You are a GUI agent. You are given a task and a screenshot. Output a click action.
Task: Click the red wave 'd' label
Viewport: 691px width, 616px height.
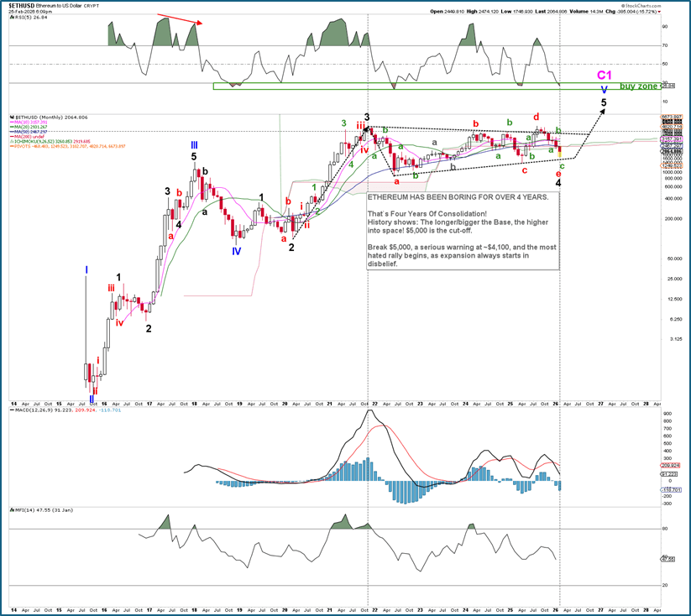536,117
